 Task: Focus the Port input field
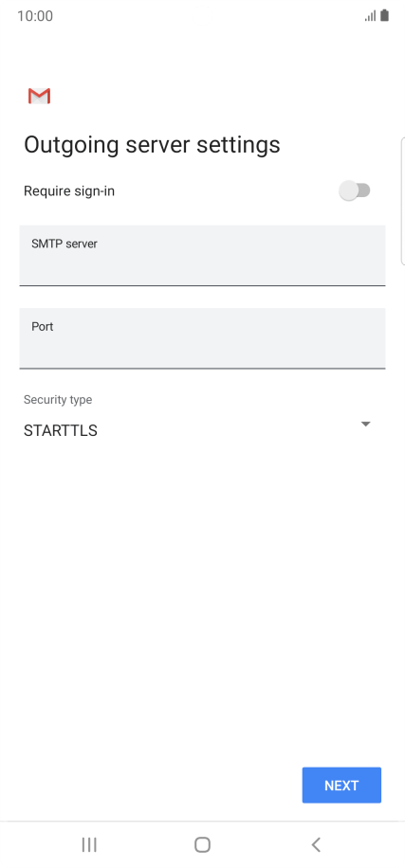[202, 338]
